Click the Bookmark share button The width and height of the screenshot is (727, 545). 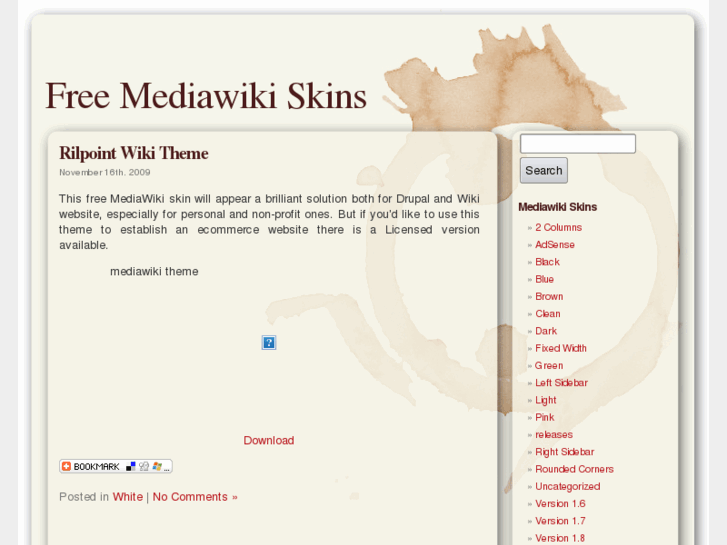pyautogui.click(x=116, y=466)
